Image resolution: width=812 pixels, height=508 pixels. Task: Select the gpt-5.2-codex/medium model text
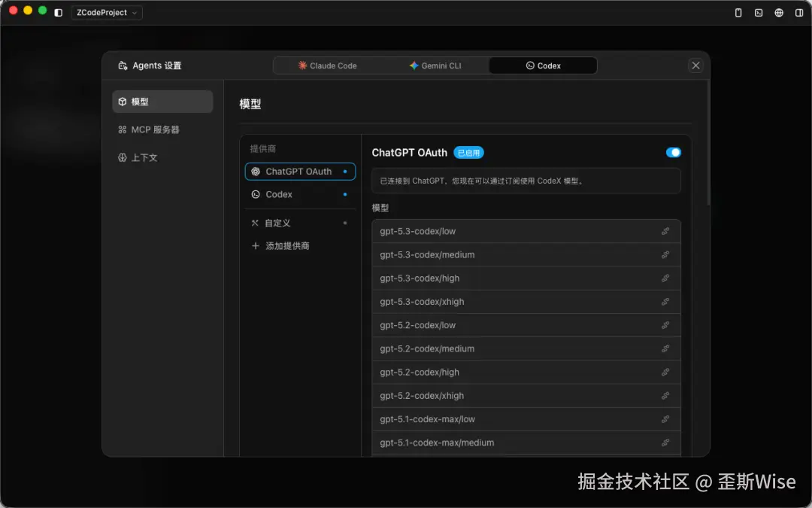tap(427, 349)
